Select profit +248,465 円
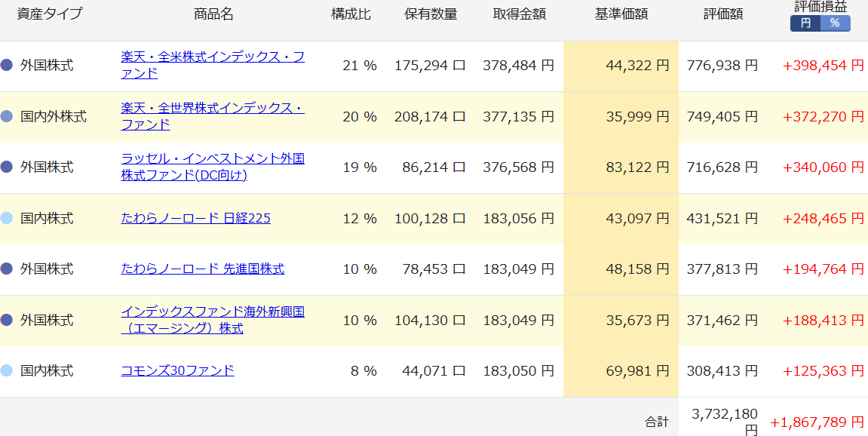The width and height of the screenshot is (868, 436). pos(824,218)
